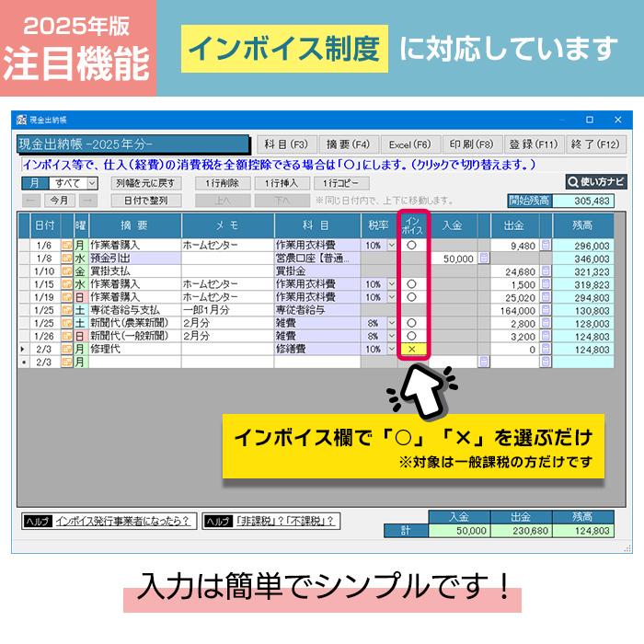The height and width of the screenshot is (644, 644).
Task: Go to the next month with the right arrow
Action: (x=88, y=201)
